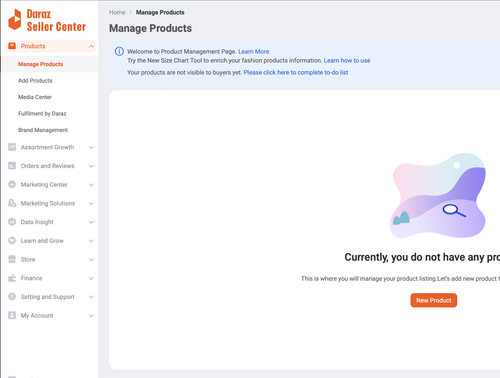
Task: Select Brand Management in sidebar
Action: (x=43, y=130)
